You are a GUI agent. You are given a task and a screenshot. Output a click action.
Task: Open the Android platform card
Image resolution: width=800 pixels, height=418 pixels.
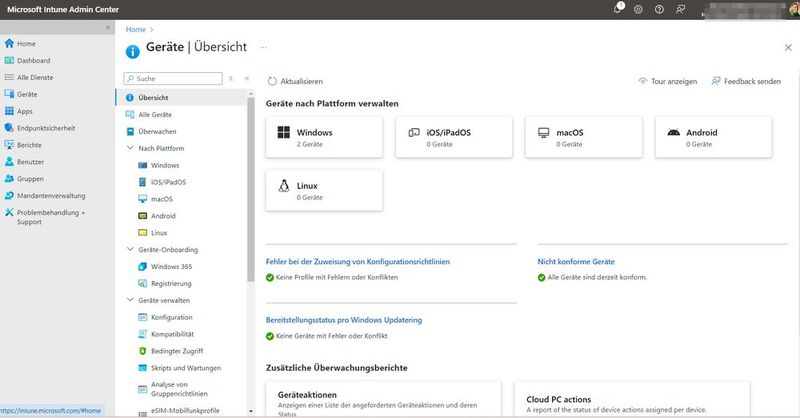[713, 137]
